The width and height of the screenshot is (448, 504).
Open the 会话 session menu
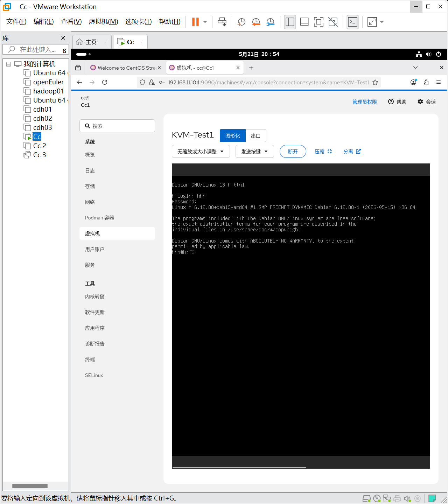coord(427,102)
